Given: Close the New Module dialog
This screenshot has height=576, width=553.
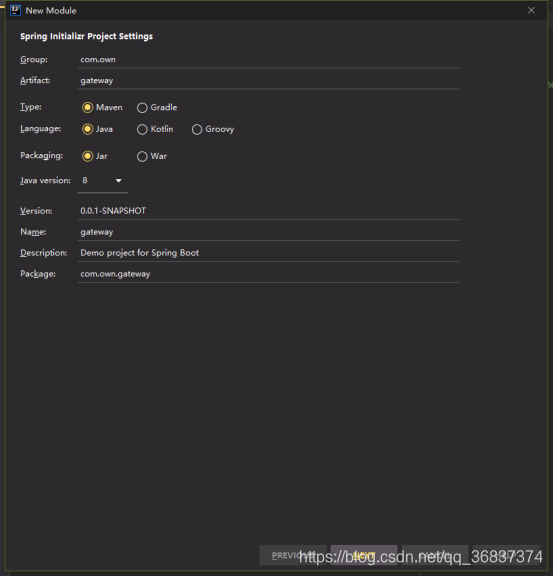Looking at the screenshot, I should click(531, 10).
